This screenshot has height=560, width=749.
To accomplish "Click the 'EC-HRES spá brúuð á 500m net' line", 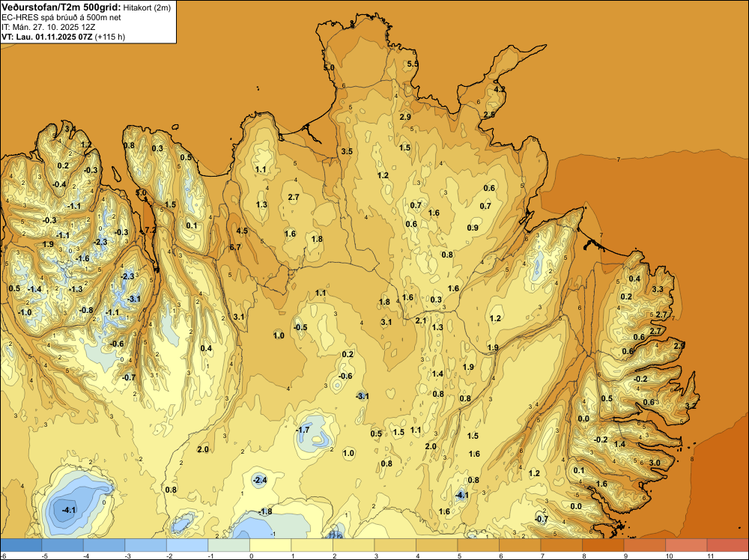I will coord(61,18).
